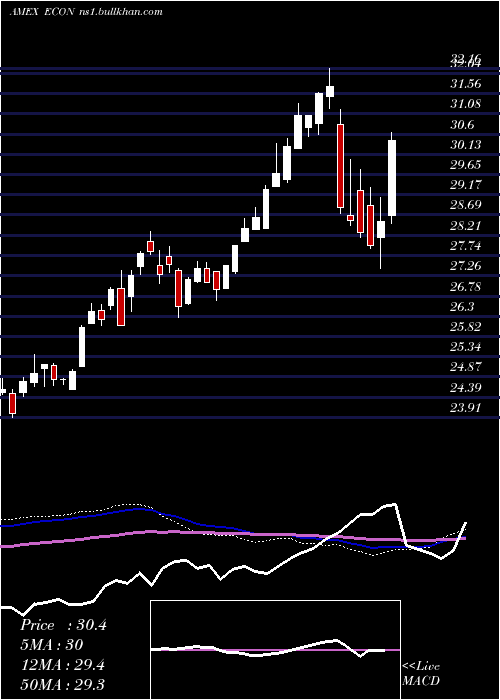Click the 27.26 price axis label
This screenshot has width=500, height=700.
466,266
